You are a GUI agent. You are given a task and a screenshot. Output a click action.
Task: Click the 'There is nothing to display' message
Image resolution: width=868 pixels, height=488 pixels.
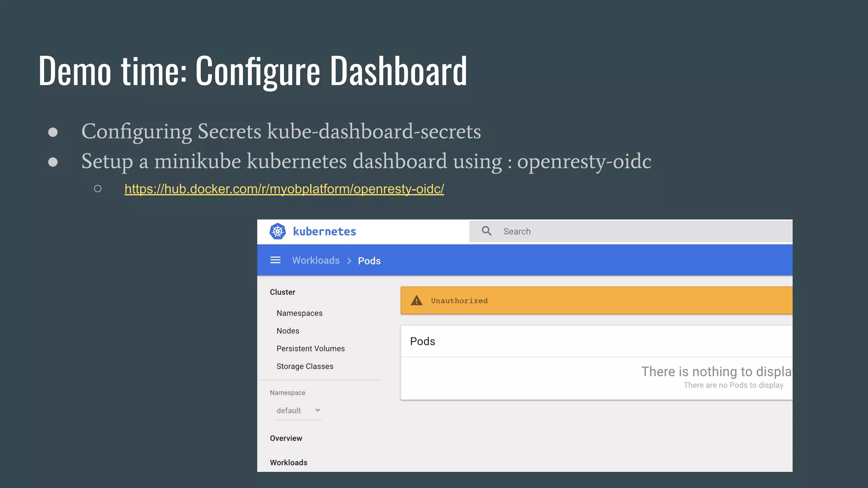(x=716, y=372)
